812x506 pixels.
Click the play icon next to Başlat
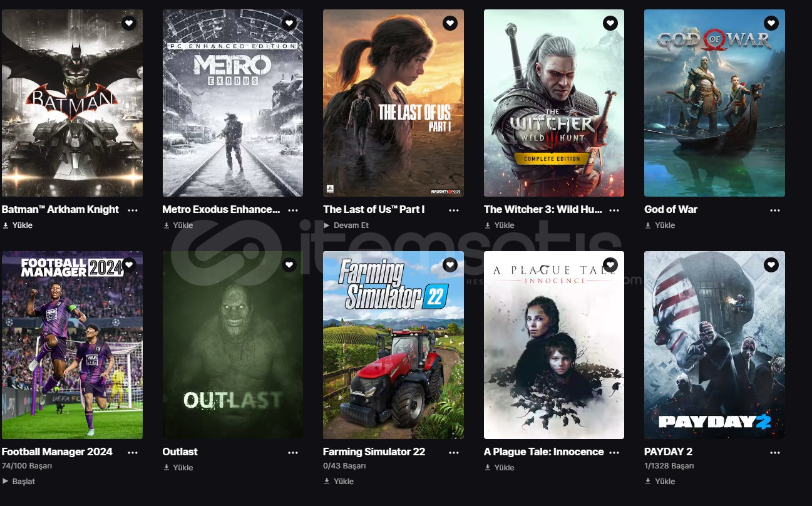pos(6,482)
